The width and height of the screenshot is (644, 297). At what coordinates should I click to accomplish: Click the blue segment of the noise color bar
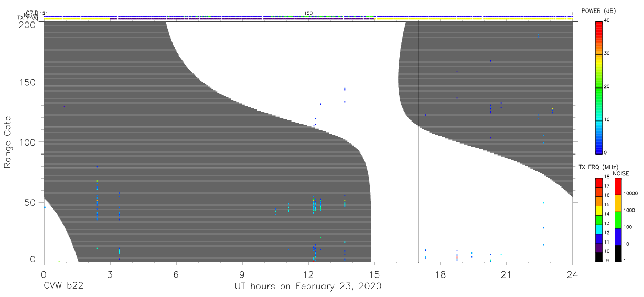[618, 237]
